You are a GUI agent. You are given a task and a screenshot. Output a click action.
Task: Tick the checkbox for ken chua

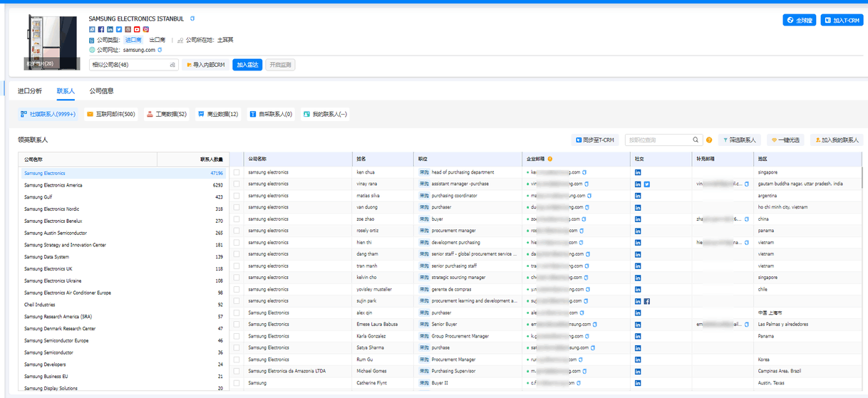(x=237, y=172)
